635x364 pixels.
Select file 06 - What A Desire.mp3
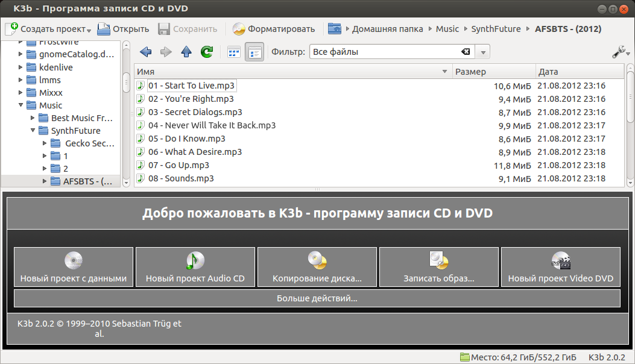coord(195,152)
